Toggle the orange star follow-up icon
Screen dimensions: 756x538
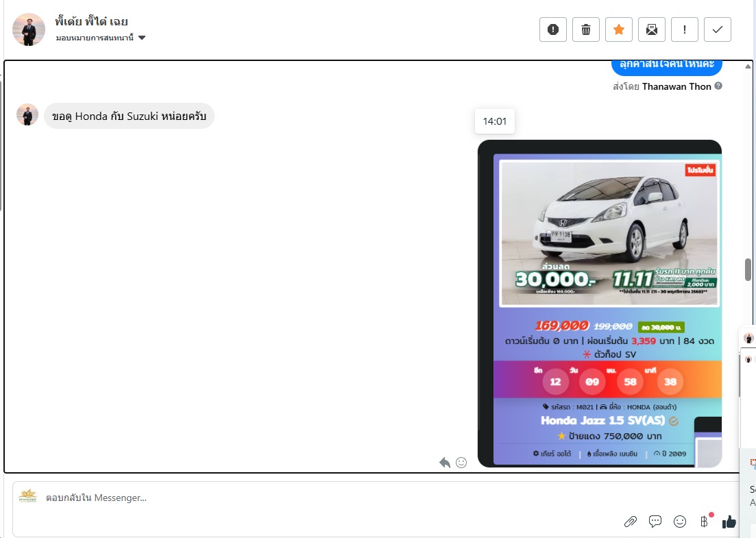click(619, 29)
